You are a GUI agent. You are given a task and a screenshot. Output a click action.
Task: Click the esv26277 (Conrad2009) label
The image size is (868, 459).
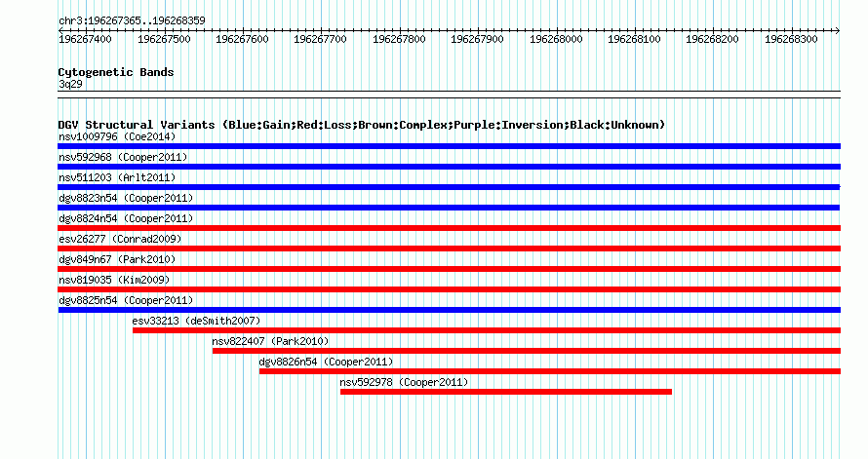point(120,239)
